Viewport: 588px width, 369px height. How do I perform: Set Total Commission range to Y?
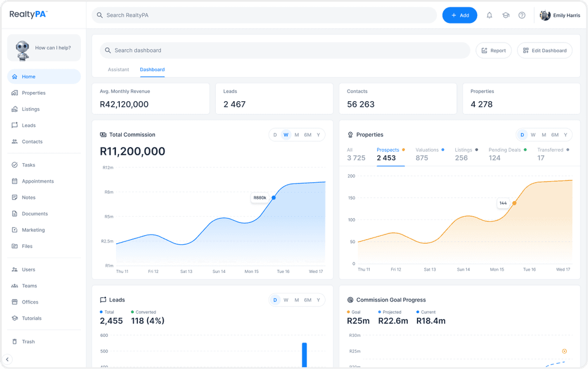point(318,134)
